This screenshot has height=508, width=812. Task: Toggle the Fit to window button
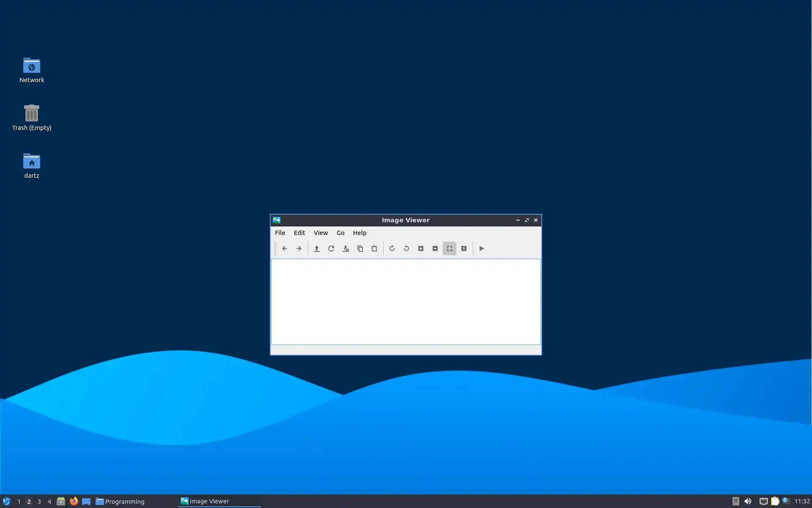[450, 248]
